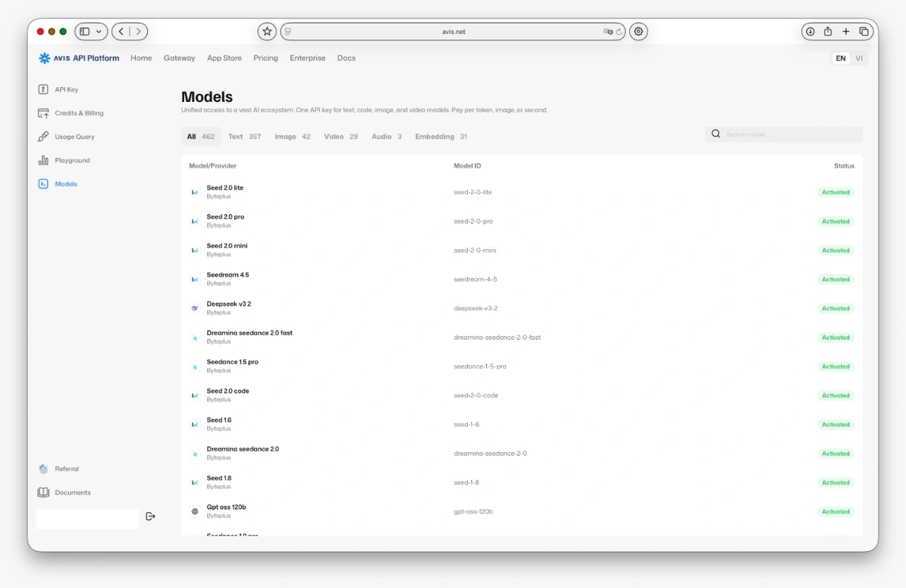Focus the Search model input field
Image resolution: width=906 pixels, height=588 pixels.
click(784, 134)
